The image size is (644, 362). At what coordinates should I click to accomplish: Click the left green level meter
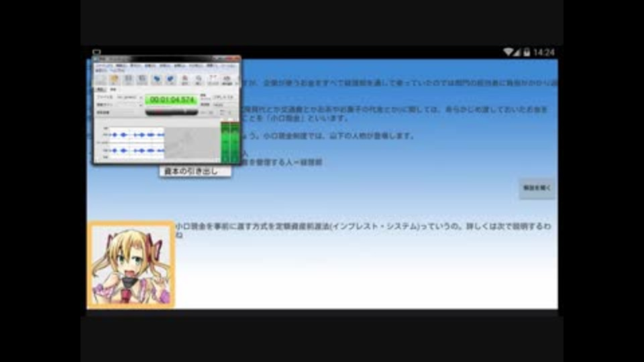[225, 142]
